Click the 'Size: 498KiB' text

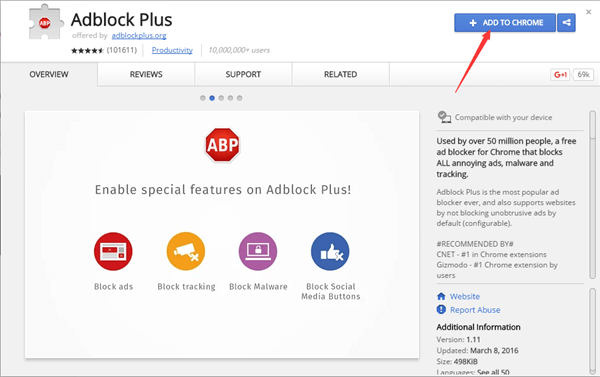click(457, 362)
